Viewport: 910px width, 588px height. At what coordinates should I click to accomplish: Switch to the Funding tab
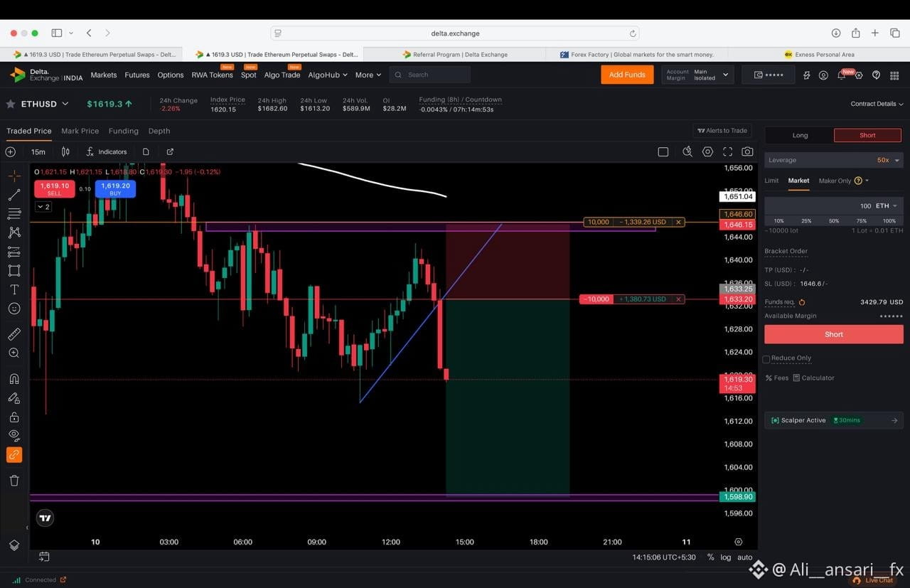pos(124,131)
